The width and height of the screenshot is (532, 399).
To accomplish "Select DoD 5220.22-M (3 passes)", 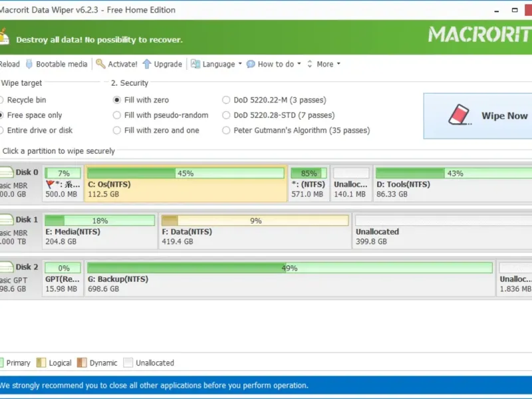I will tap(274, 100).
